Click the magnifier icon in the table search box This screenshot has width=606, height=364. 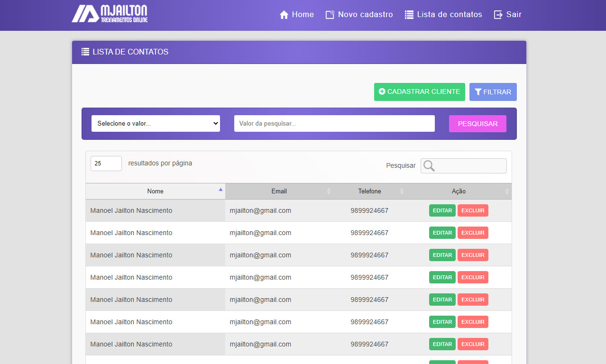429,166
